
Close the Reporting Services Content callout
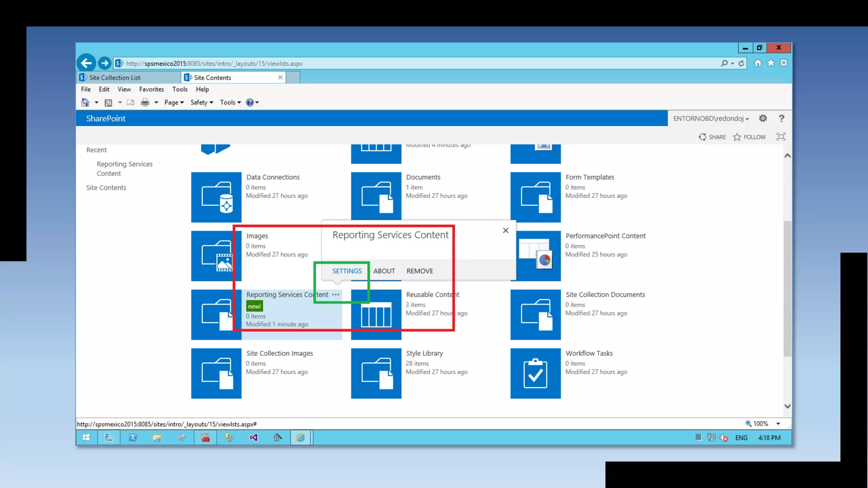tap(506, 230)
